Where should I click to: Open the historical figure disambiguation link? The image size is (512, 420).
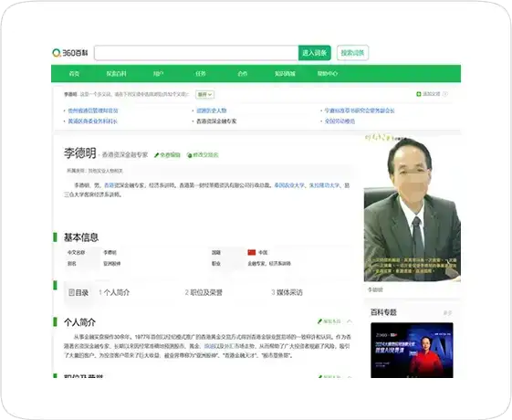click(x=212, y=110)
